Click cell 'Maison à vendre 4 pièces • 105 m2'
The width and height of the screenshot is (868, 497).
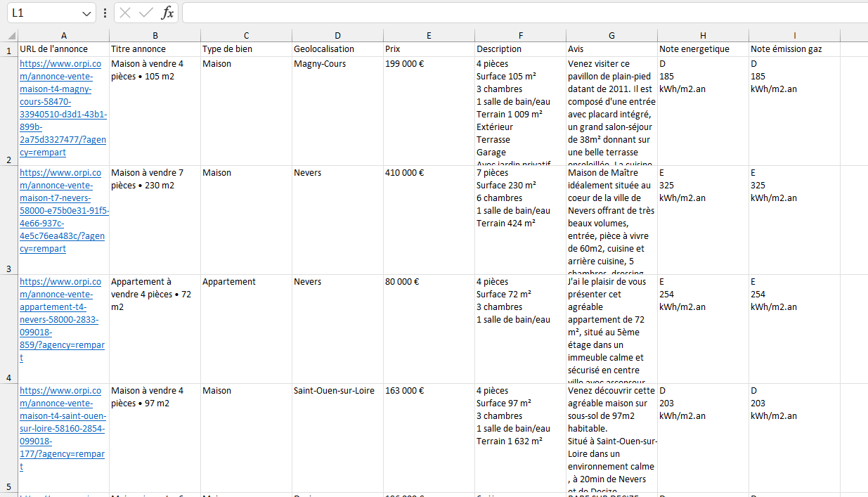(155, 111)
